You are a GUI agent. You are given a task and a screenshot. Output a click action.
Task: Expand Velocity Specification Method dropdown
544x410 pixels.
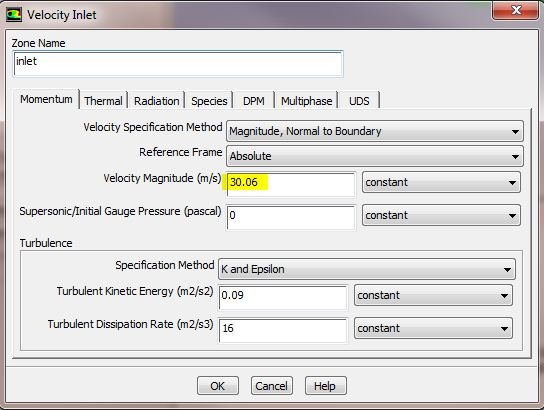click(375, 131)
